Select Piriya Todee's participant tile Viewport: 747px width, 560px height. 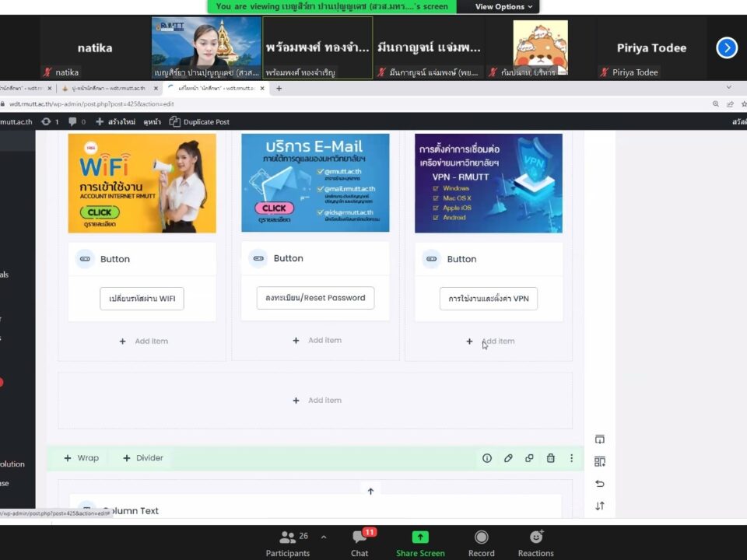point(652,47)
